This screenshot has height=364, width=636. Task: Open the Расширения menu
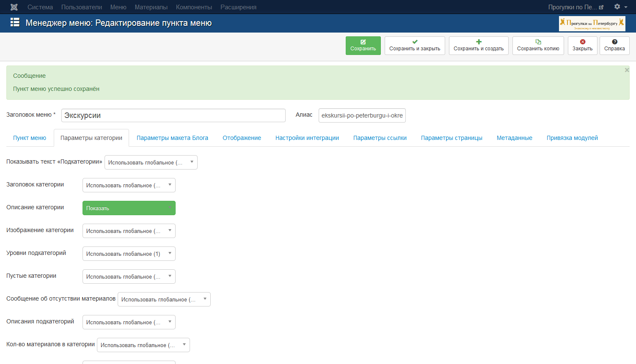[238, 7]
